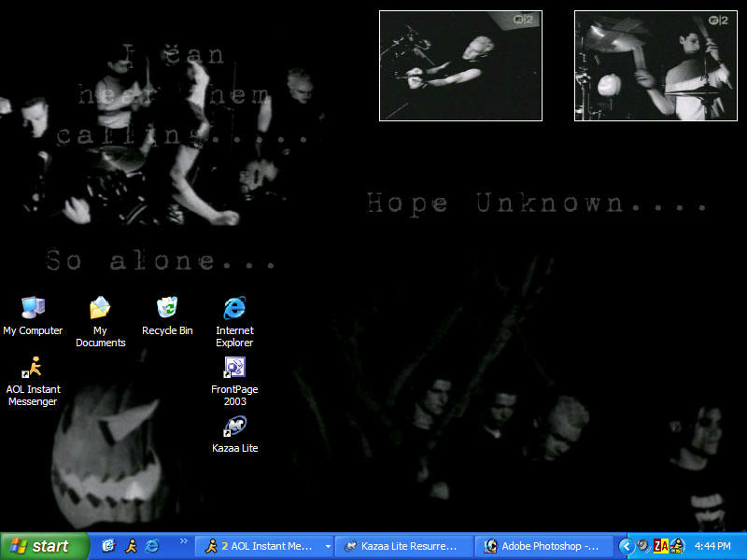This screenshot has height=560, width=747.
Task: Open the AOL Instant Messenger group dropdown arrow
Action: (328, 547)
